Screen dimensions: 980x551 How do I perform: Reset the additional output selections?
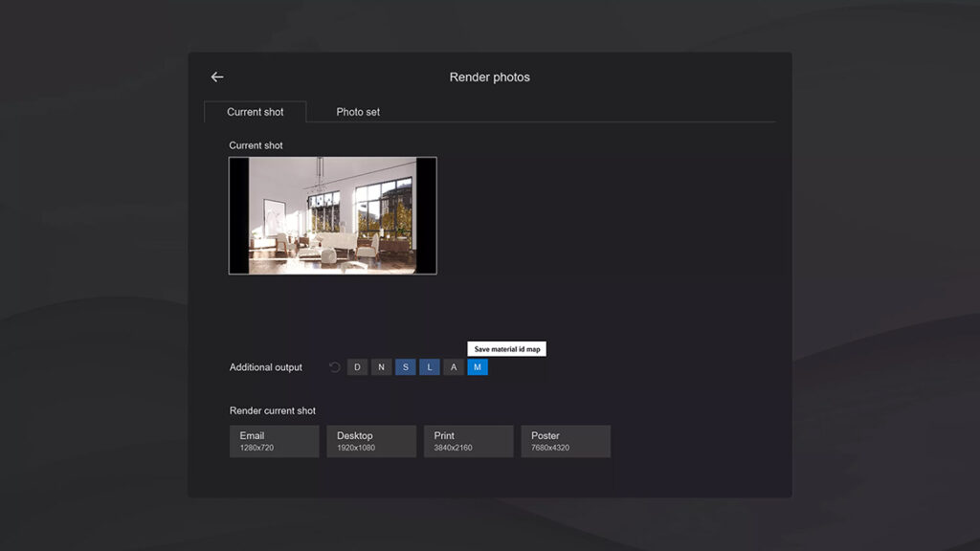pyautogui.click(x=334, y=366)
